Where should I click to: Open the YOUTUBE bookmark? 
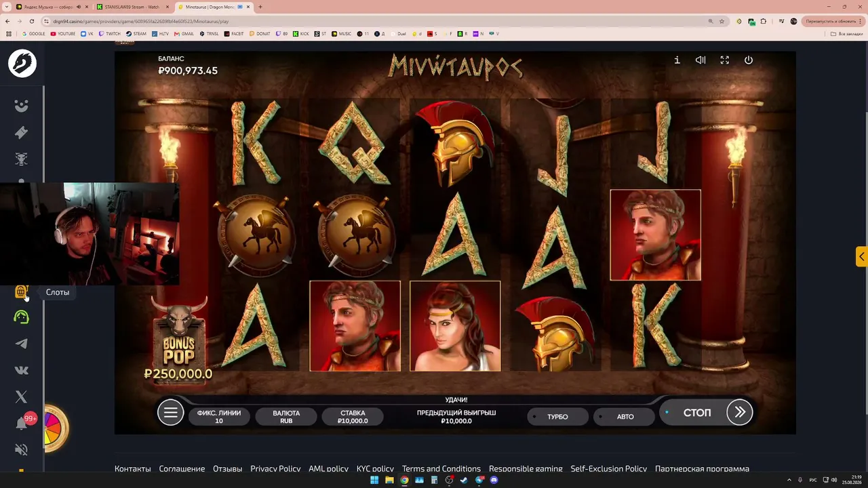click(x=63, y=33)
